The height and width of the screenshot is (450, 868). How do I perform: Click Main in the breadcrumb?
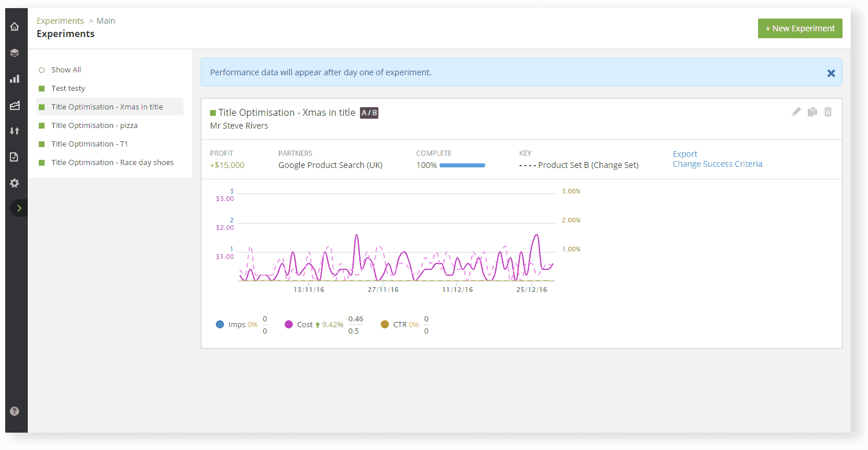106,21
